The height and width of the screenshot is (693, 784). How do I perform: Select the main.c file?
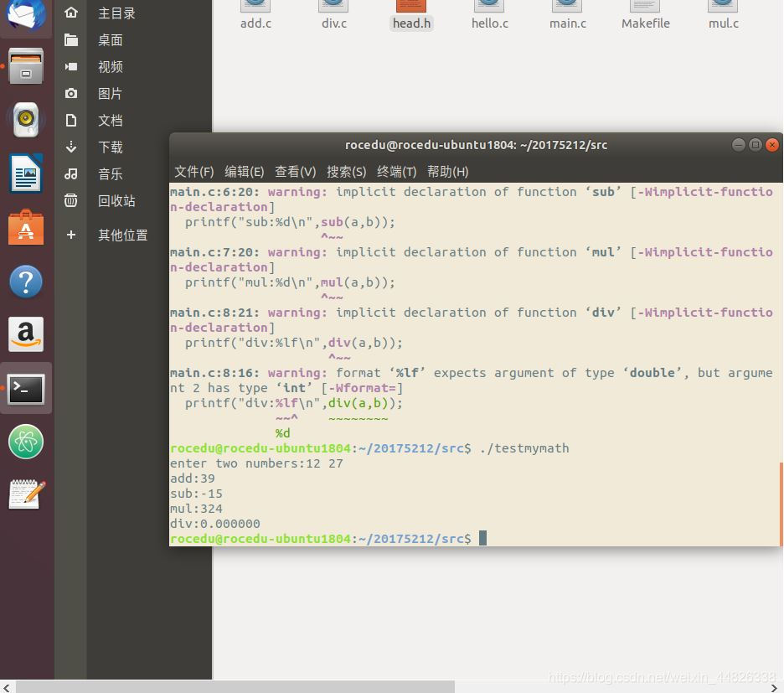pyautogui.click(x=568, y=15)
